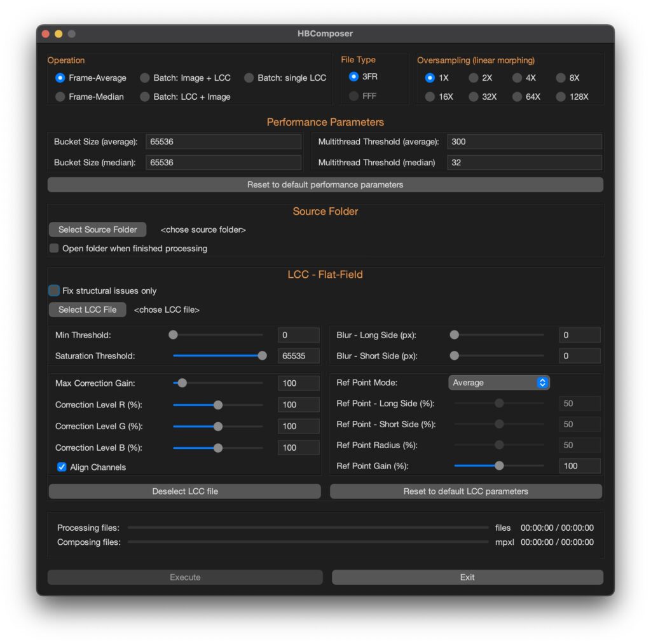Viewport: 651px width, 644px height.
Task: Reset to default performance parameters
Action: tap(325, 185)
